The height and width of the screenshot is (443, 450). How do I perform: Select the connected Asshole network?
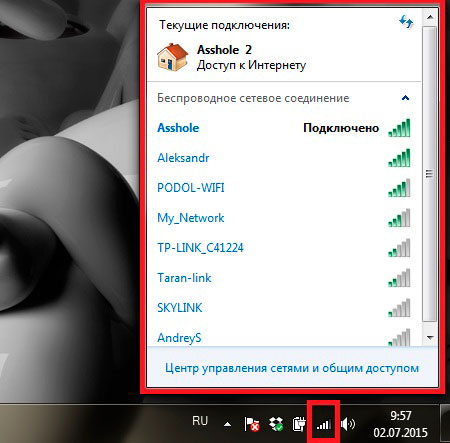tap(284, 128)
